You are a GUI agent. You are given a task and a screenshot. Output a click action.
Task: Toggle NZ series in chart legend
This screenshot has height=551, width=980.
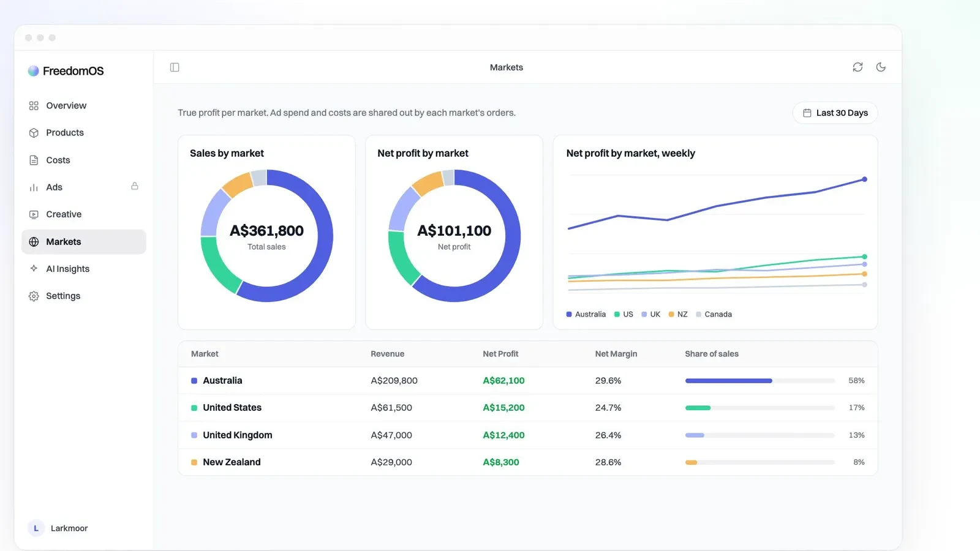[x=678, y=314]
